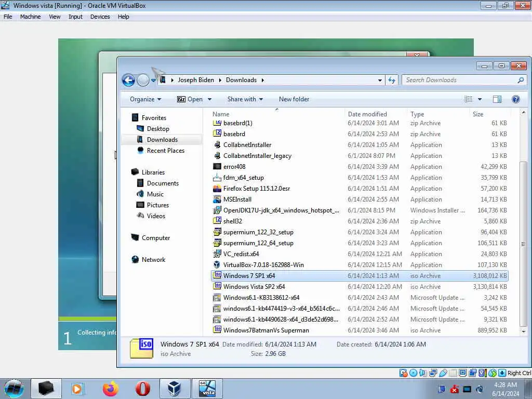The height and width of the screenshot is (399, 532).
Task: Open Firefox from the taskbar
Action: (110, 389)
